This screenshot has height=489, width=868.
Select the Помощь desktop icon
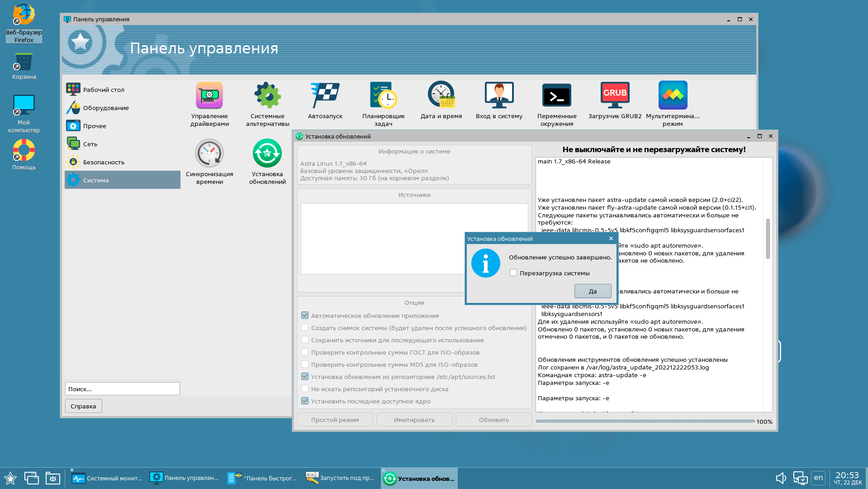[x=24, y=155]
